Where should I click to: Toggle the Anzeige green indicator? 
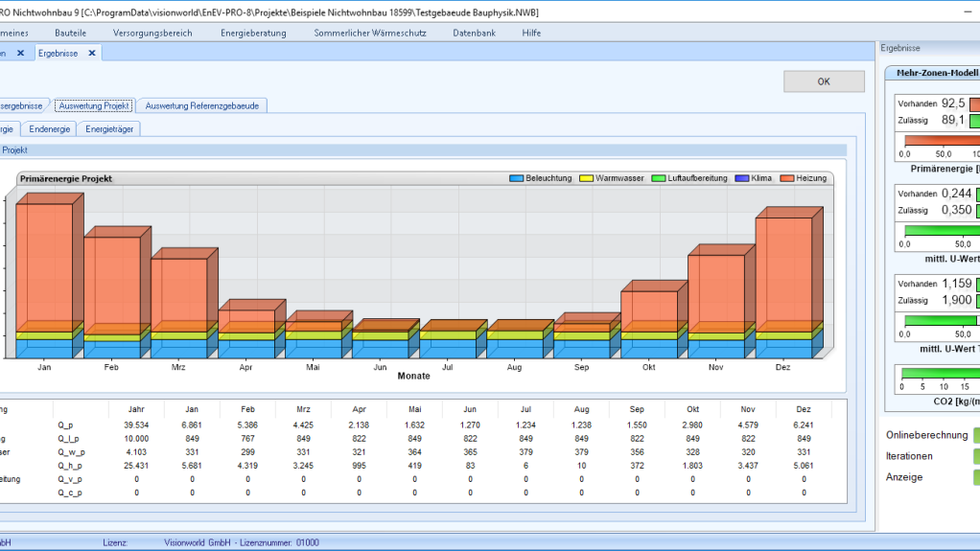(x=976, y=477)
